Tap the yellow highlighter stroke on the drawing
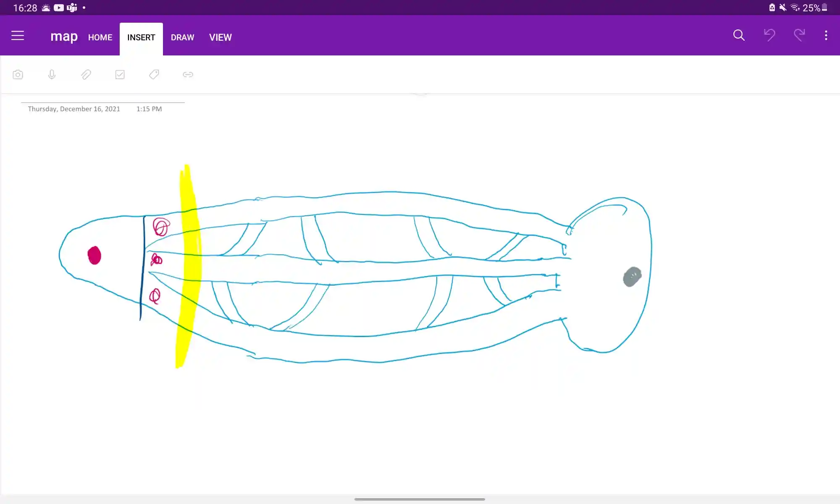The image size is (840, 504). pyautogui.click(x=189, y=269)
